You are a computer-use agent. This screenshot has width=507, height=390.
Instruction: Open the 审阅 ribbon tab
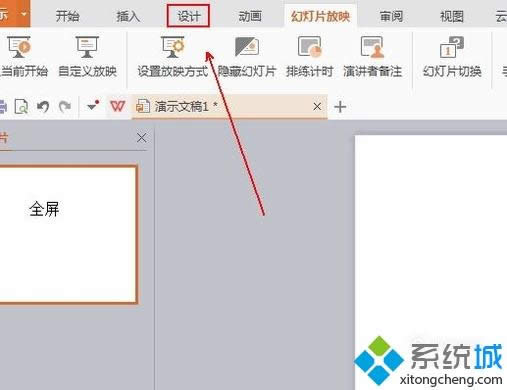391,16
